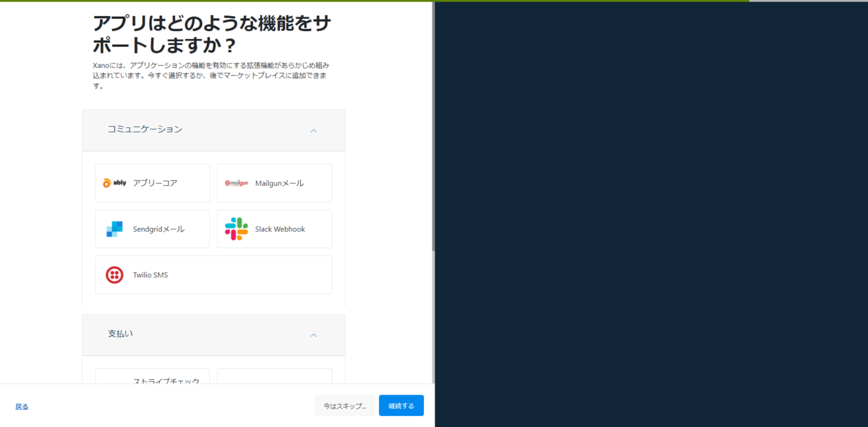Toggle the Twilio SMS extension on
The height and width of the screenshot is (427, 868).
(213, 274)
